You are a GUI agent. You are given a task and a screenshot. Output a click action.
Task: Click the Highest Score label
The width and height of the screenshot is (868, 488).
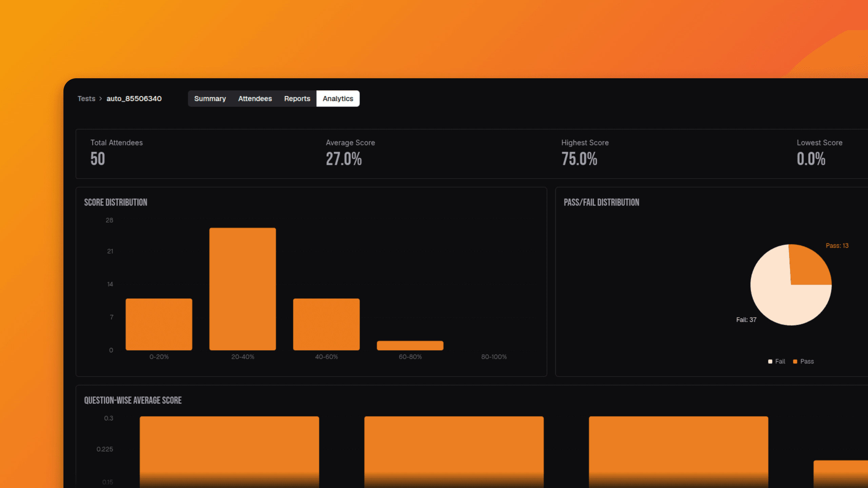pos(585,143)
